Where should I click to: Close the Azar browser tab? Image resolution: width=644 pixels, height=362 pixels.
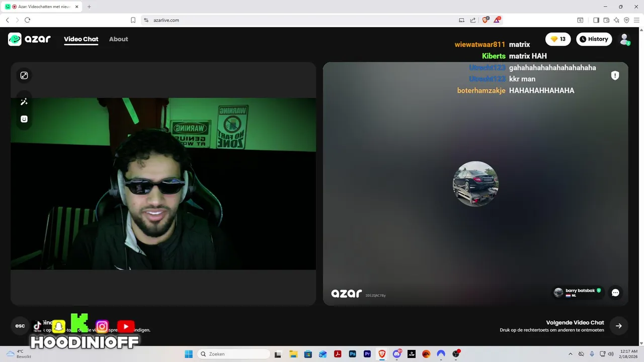(x=76, y=7)
